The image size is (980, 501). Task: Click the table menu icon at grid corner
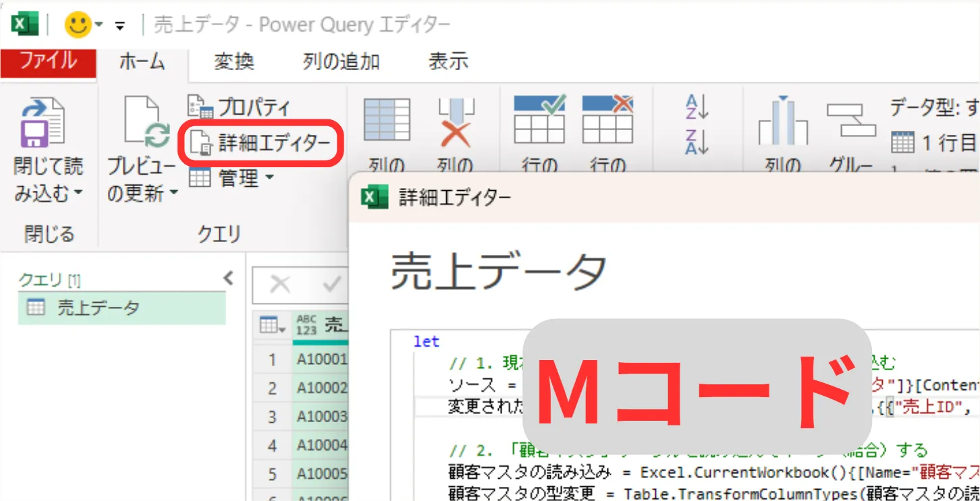pos(273,326)
